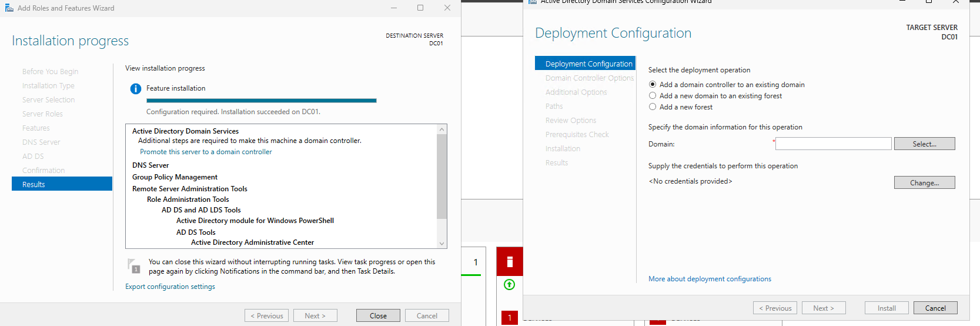
Task: Click the green up-arrow status icon
Action: point(510,285)
